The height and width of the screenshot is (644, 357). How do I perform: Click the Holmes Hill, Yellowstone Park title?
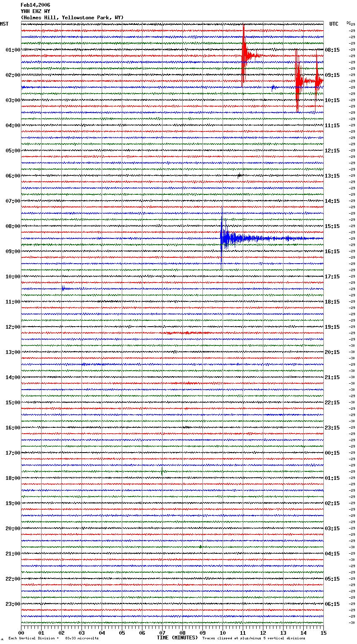pos(72,18)
